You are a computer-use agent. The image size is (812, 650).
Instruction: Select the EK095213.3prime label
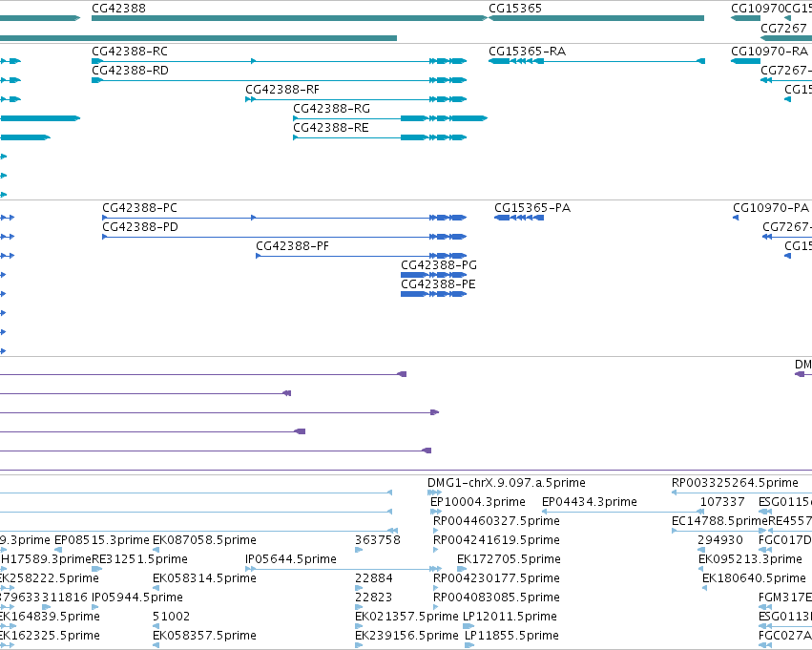click(750, 560)
